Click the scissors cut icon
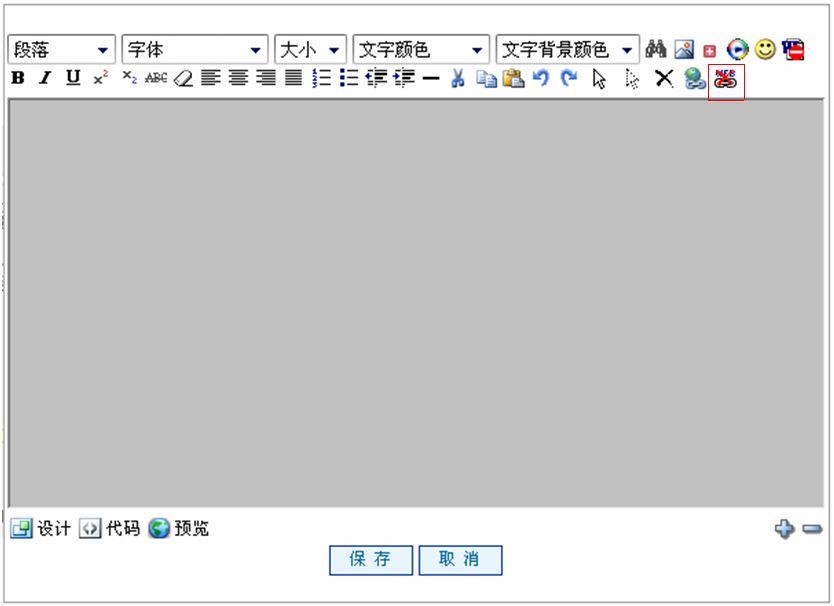This screenshot has height=606, width=834. tap(457, 78)
